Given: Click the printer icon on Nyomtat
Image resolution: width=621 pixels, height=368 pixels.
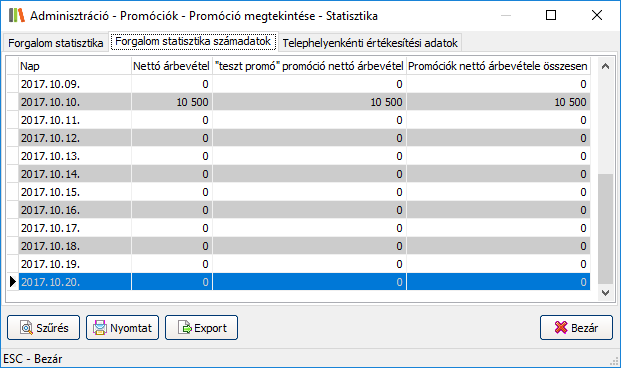Looking at the screenshot, I should point(100,328).
